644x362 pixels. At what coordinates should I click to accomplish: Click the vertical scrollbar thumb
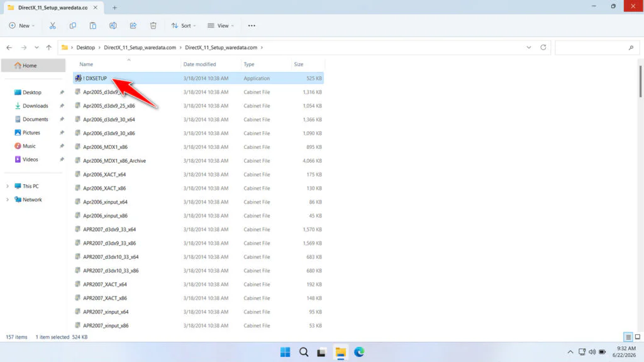[640, 81]
